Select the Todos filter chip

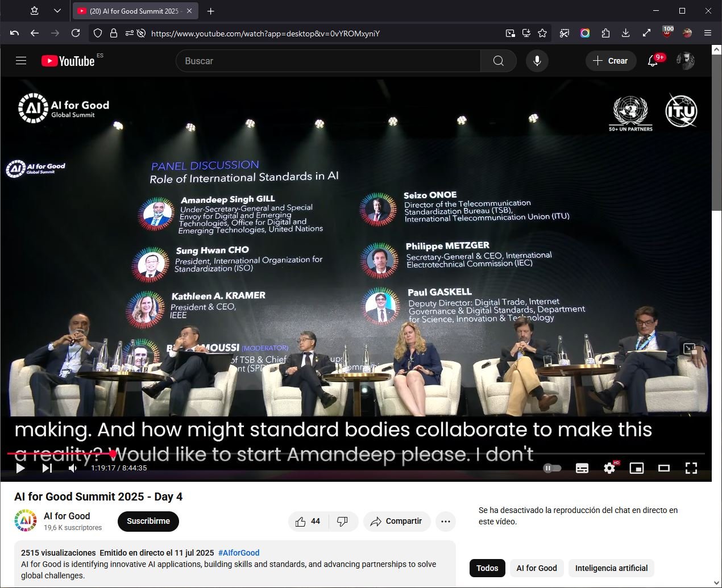tap(487, 568)
